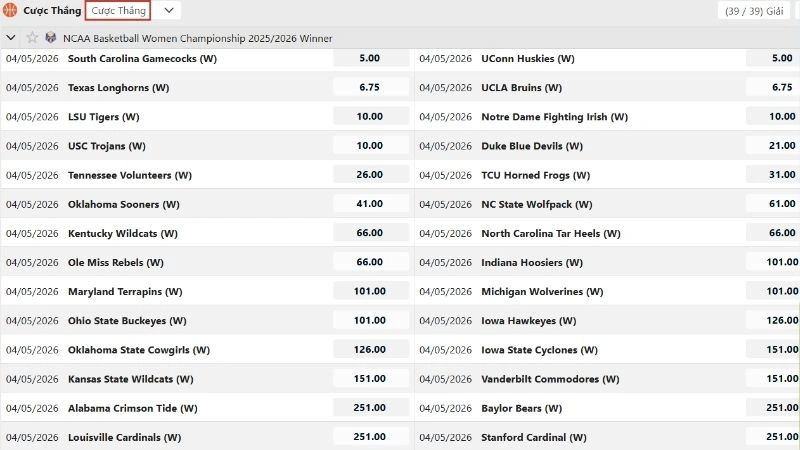Click the Vanderbilt Commodores (W) name

[x=551, y=379]
